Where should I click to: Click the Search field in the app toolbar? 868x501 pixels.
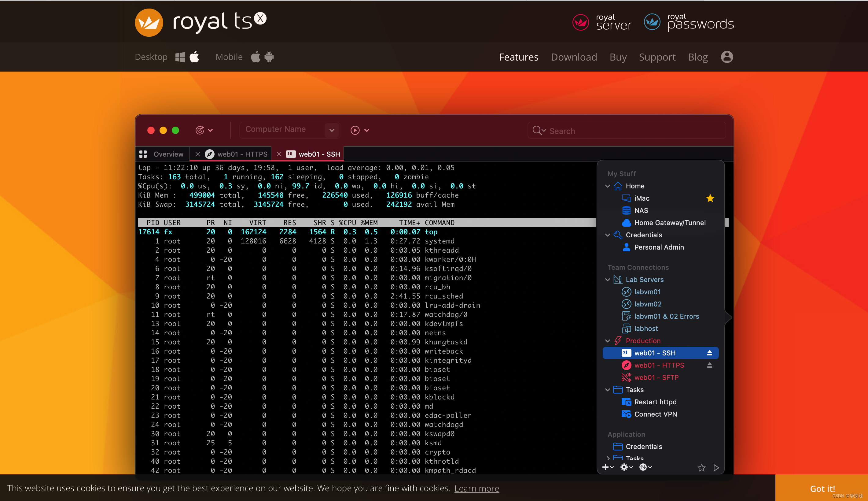point(627,131)
